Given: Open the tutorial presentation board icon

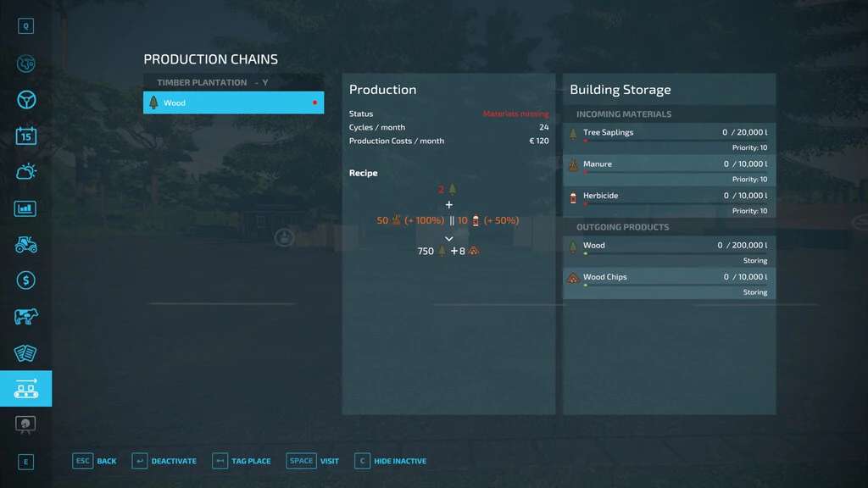Looking at the screenshot, I should (26, 424).
